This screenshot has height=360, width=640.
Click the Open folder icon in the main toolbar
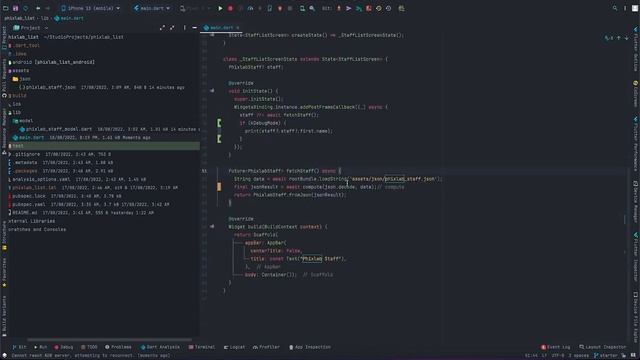6,8
